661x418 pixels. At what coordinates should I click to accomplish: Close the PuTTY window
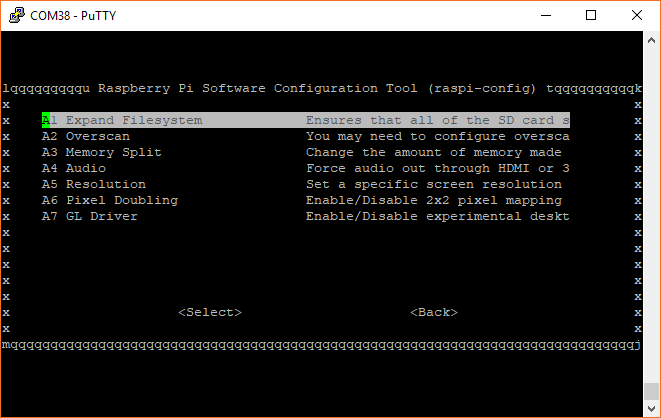637,16
